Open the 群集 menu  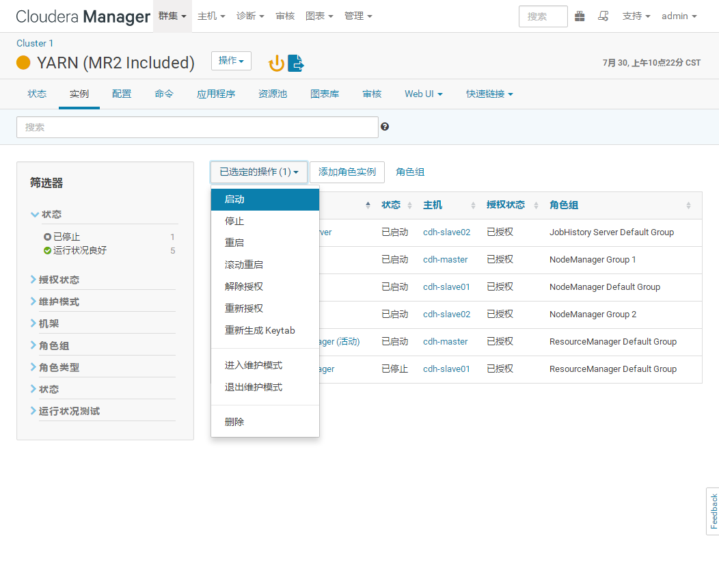(x=172, y=16)
